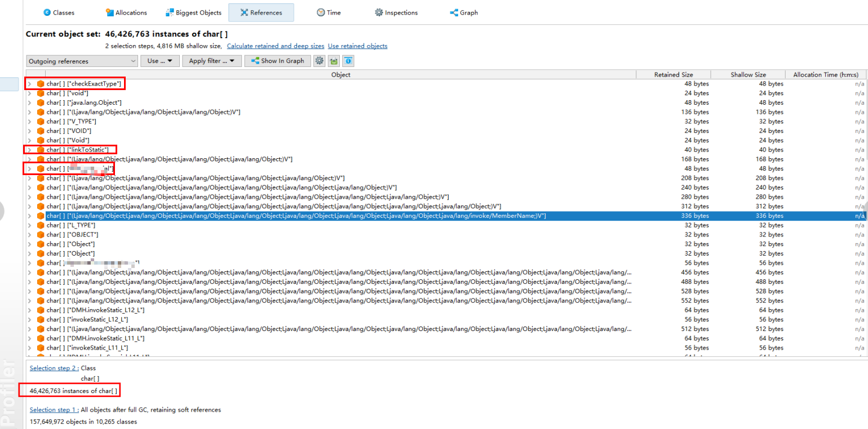868x429 pixels.
Task: Click the green export view icon
Action: [334, 61]
